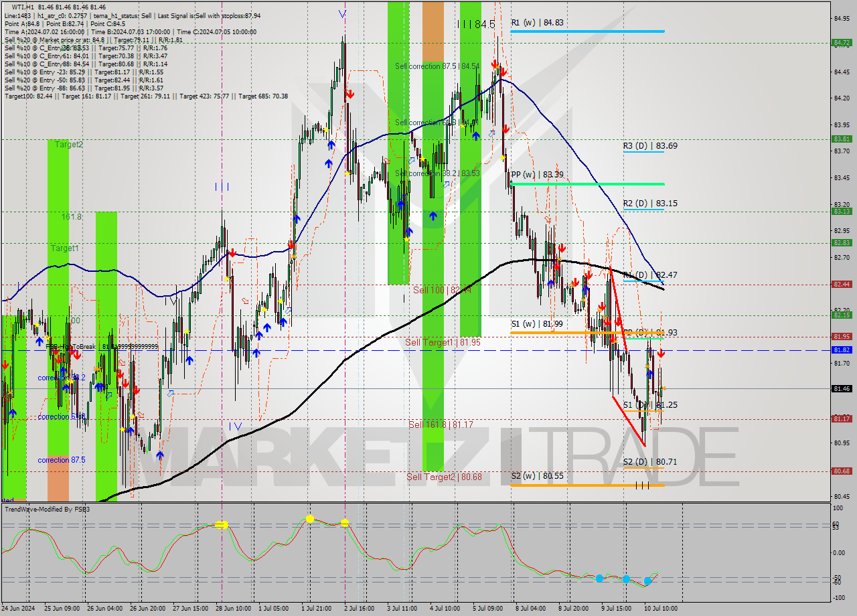Click the red arrow beside the 84.5 high marker
This screenshot has width=857, height=616.
click(493, 65)
